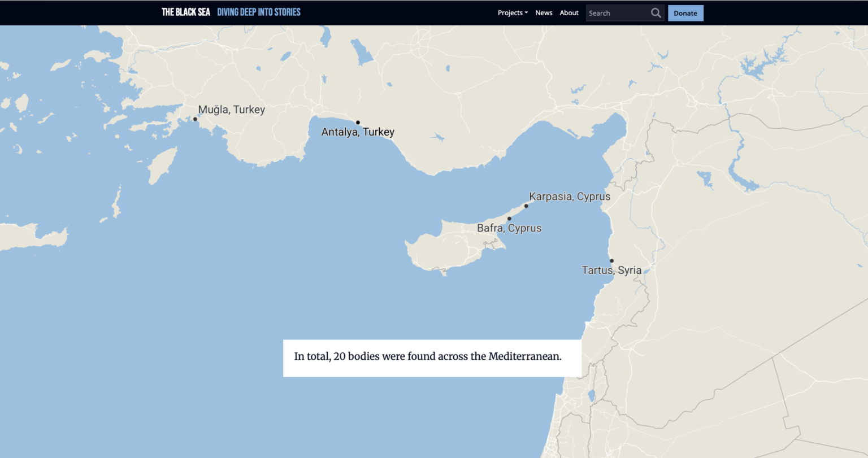Open the About page
This screenshot has height=458, width=868.
coord(569,13)
